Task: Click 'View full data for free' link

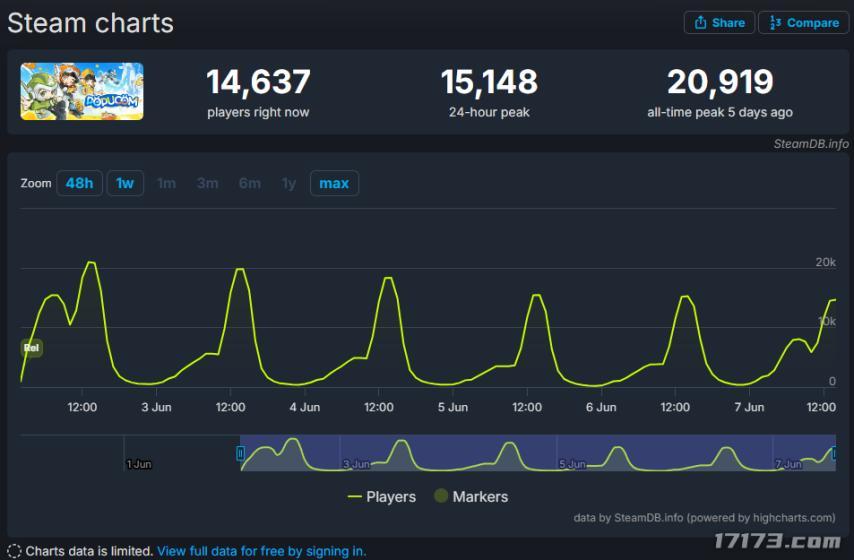Action: [261, 551]
